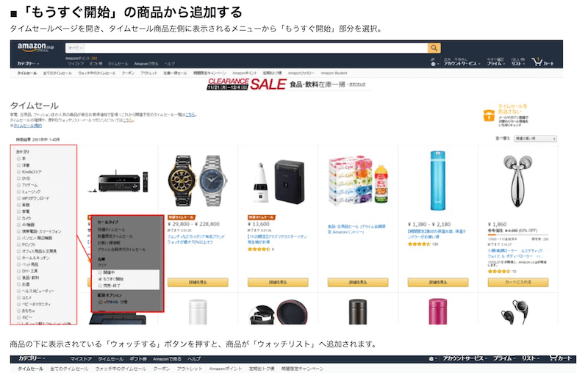Screen dimensions: 588x373
Task: Check the もうすぐ開始 checkbox
Action: [x=100, y=279]
